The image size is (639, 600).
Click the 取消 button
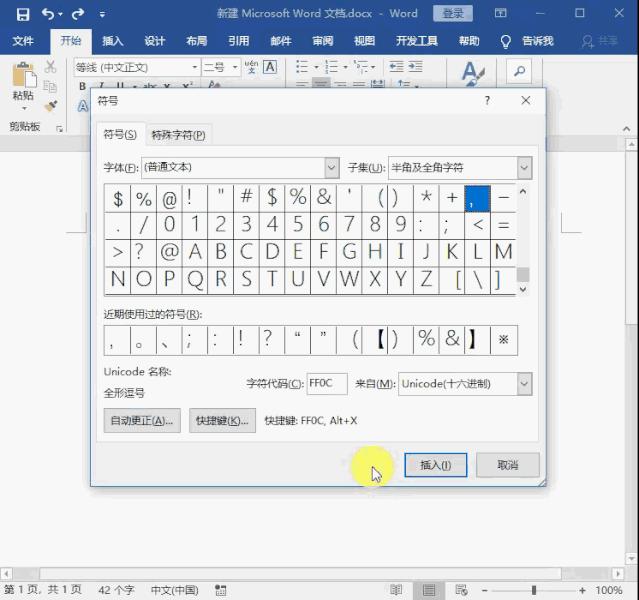508,465
